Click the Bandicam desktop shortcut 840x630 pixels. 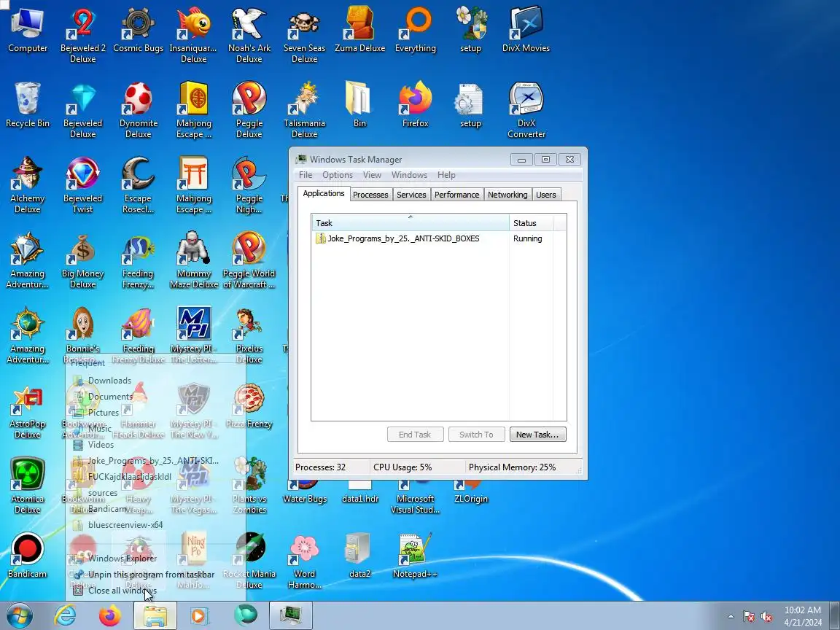click(x=27, y=555)
